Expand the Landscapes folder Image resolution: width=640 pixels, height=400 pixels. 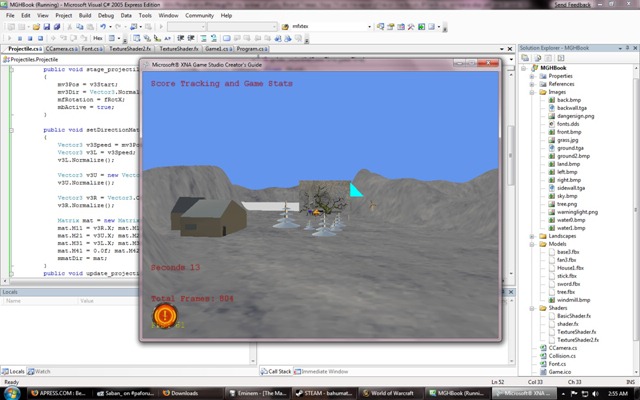[x=532, y=236]
